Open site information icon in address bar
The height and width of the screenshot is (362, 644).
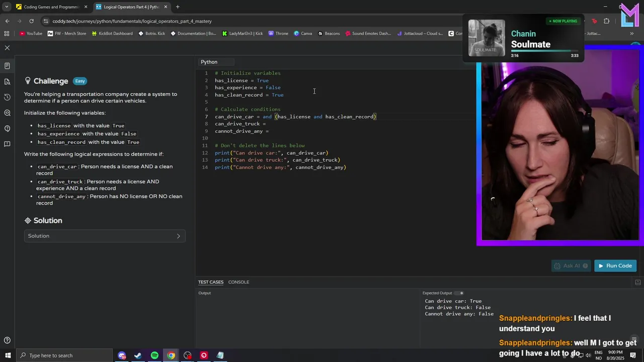click(46, 21)
